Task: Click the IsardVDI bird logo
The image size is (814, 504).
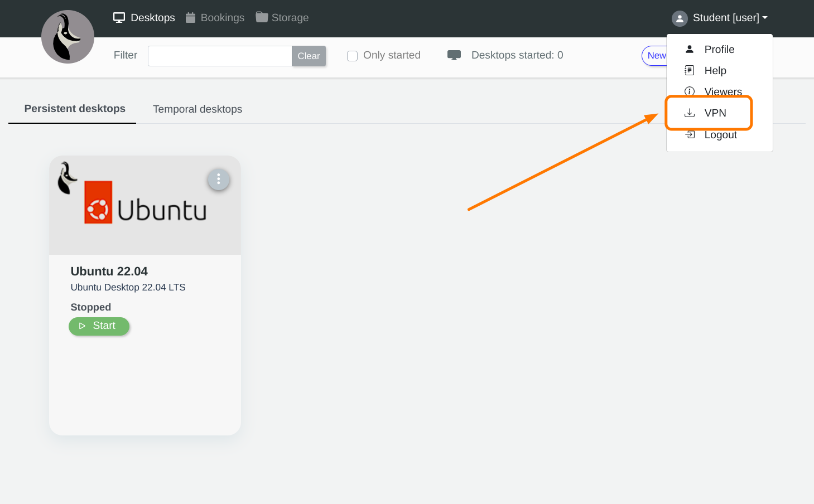Action: [x=68, y=37]
